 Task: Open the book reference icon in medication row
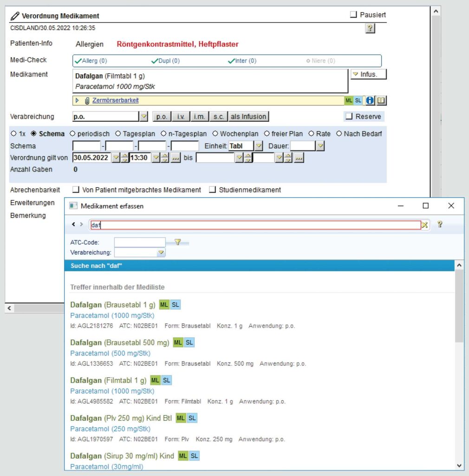381,100
